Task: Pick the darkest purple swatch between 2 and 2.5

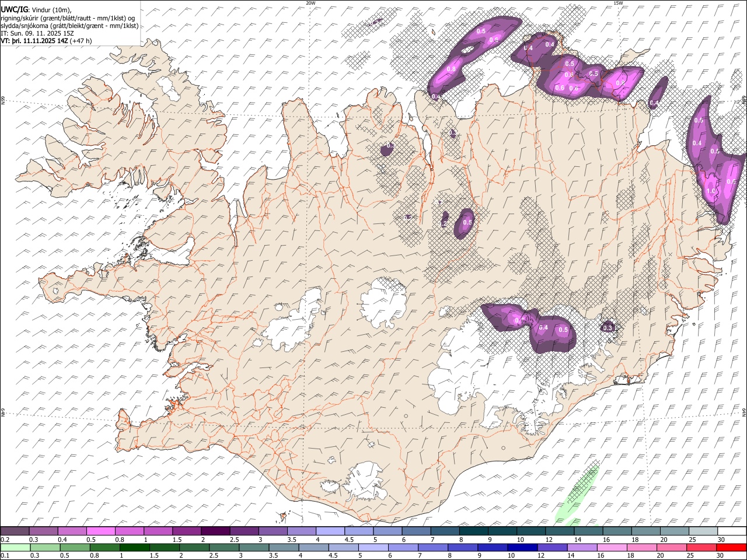Action: click(x=215, y=531)
